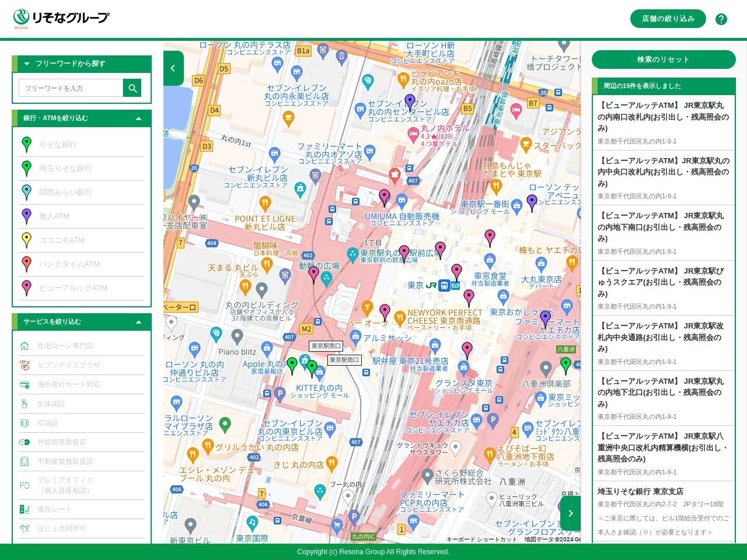Click magenta pin at 動輪の広場
Viewport: 747px width, 560px height.
314,274
